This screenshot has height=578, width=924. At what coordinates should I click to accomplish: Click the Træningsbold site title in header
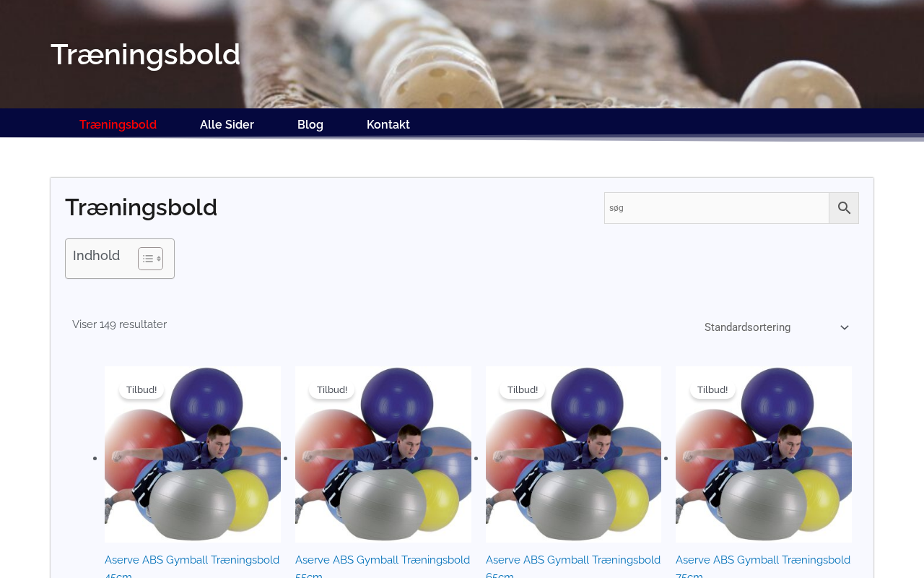pyautogui.click(x=145, y=54)
